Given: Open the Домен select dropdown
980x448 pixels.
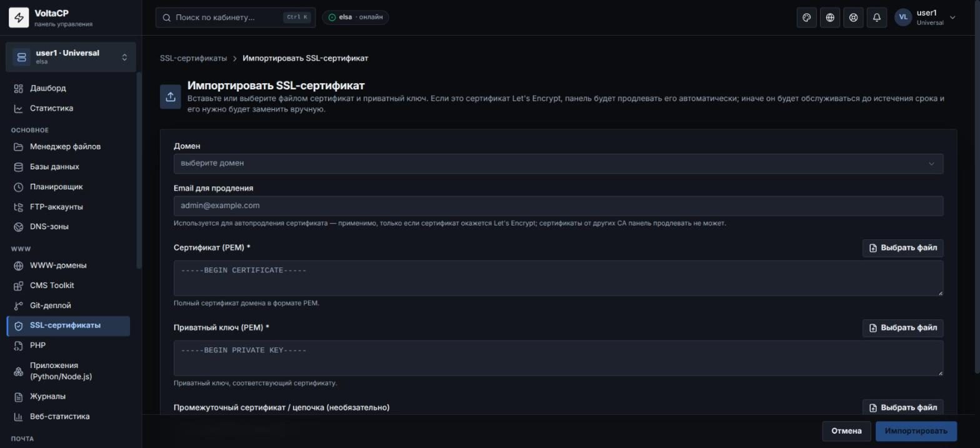Looking at the screenshot, I should pyautogui.click(x=558, y=163).
